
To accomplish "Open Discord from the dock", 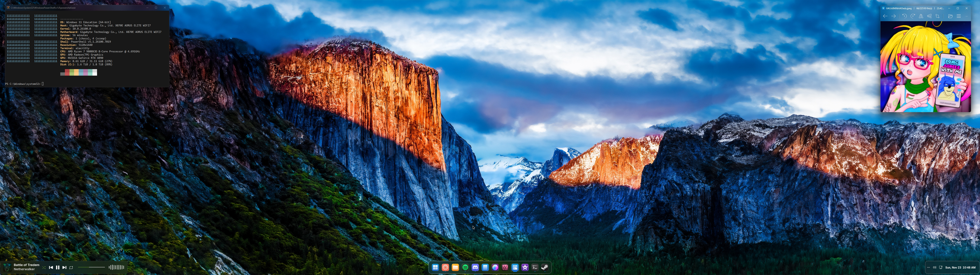I will [x=475, y=267].
